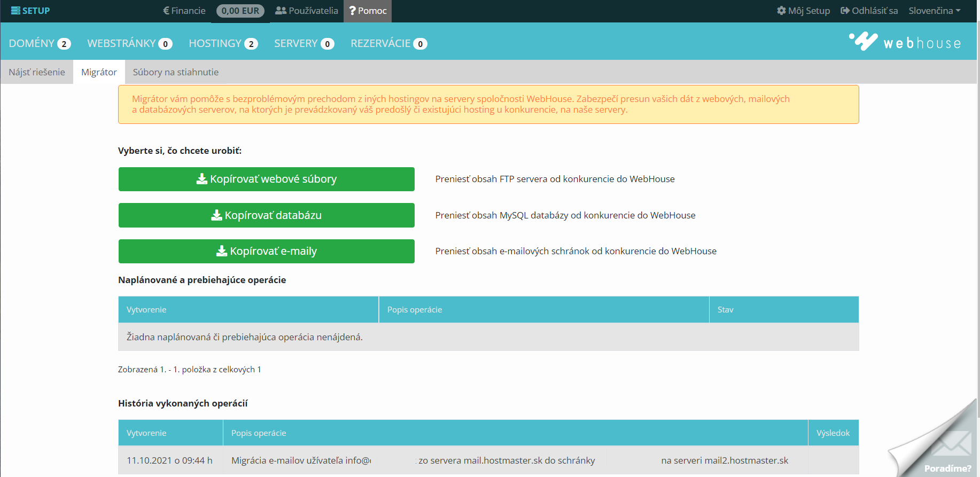This screenshot has width=980, height=477.
Task: Click the SETUP logo icon
Action: click(x=15, y=11)
